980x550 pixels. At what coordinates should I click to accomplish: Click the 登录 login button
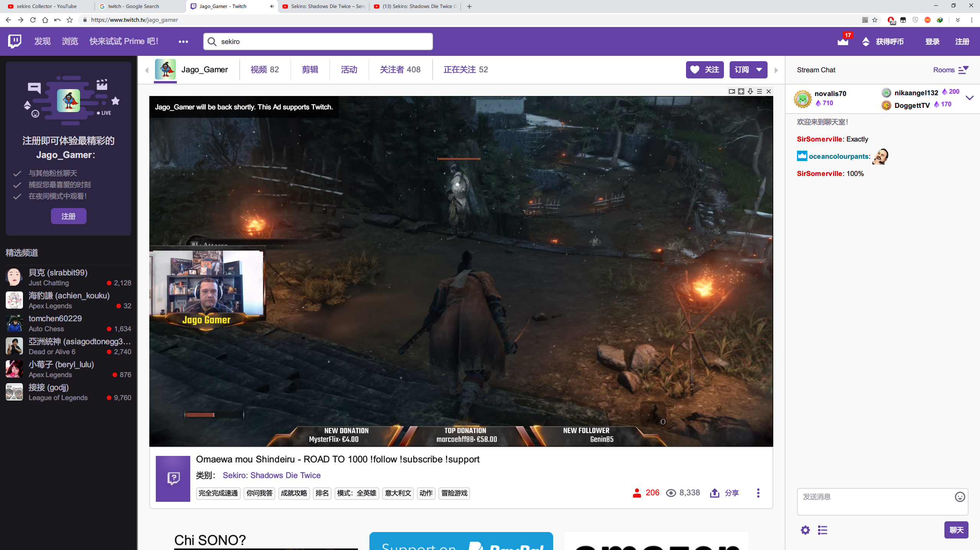(932, 41)
